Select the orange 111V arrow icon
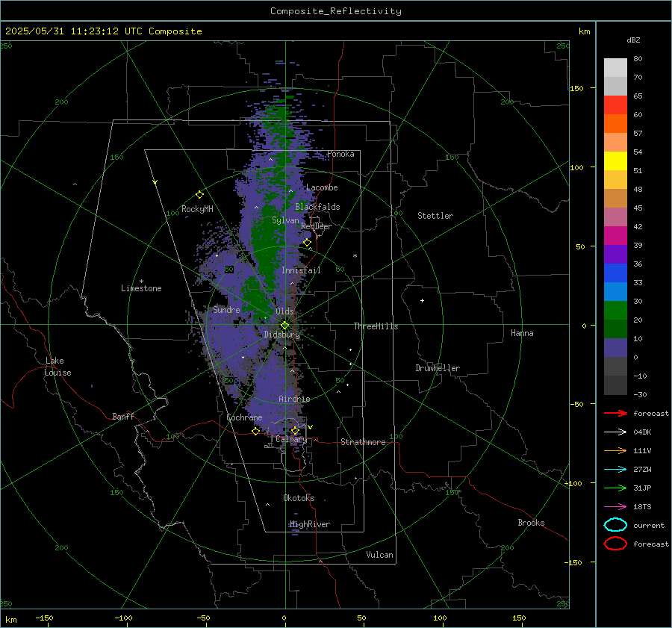Screen dimensions: 672x628 615,450
